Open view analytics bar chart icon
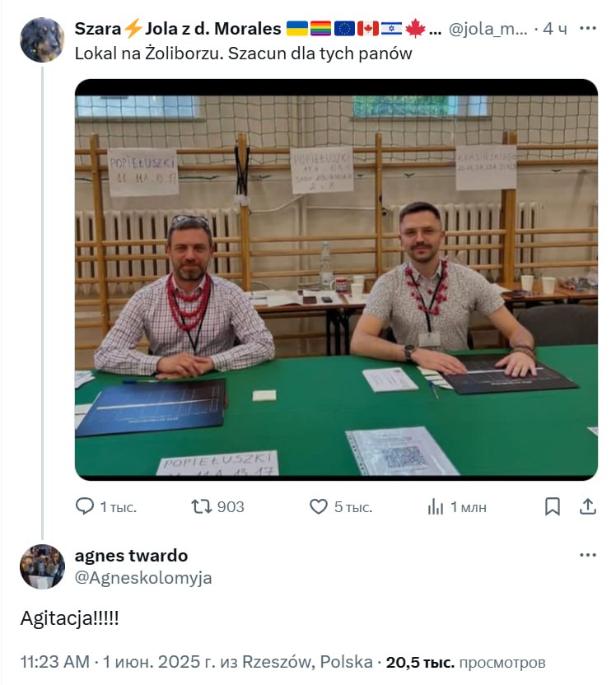The height and width of the screenshot is (685, 616). click(435, 507)
